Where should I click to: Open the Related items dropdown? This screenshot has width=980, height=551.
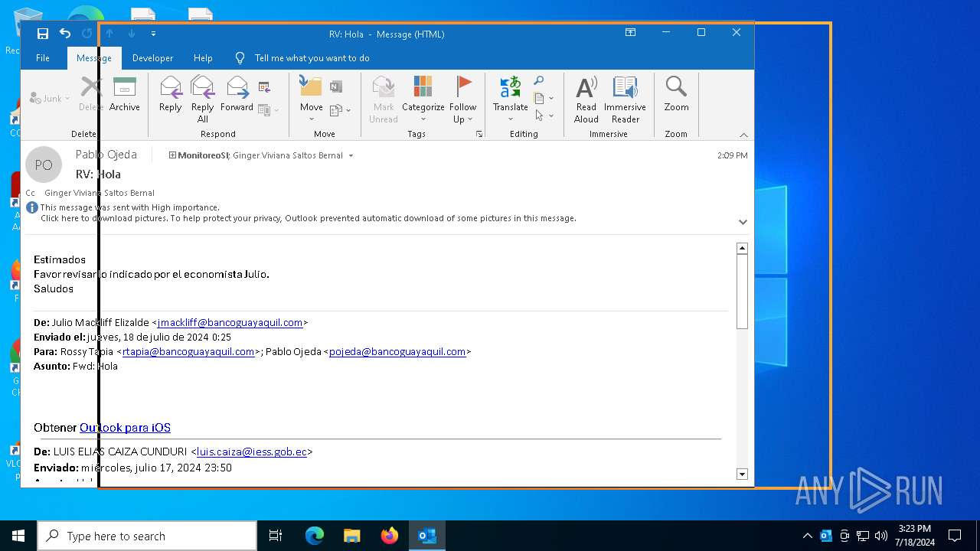544,98
